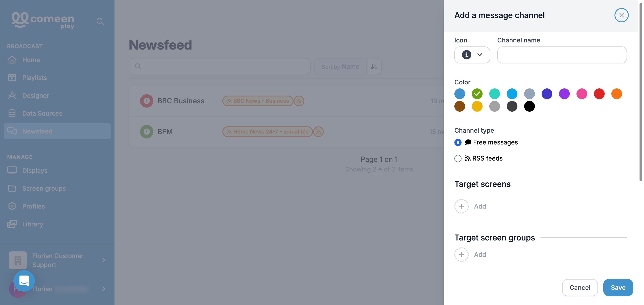Toggle sort direction icon
Screen dimensions: 644x305
tap(374, 67)
